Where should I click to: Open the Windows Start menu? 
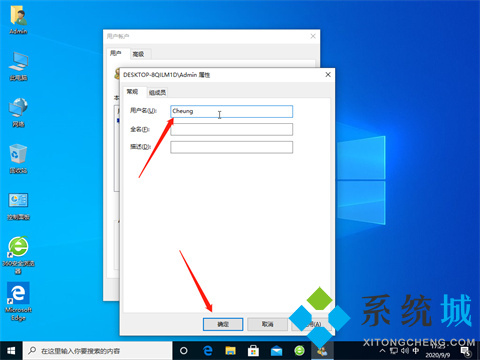11,351
